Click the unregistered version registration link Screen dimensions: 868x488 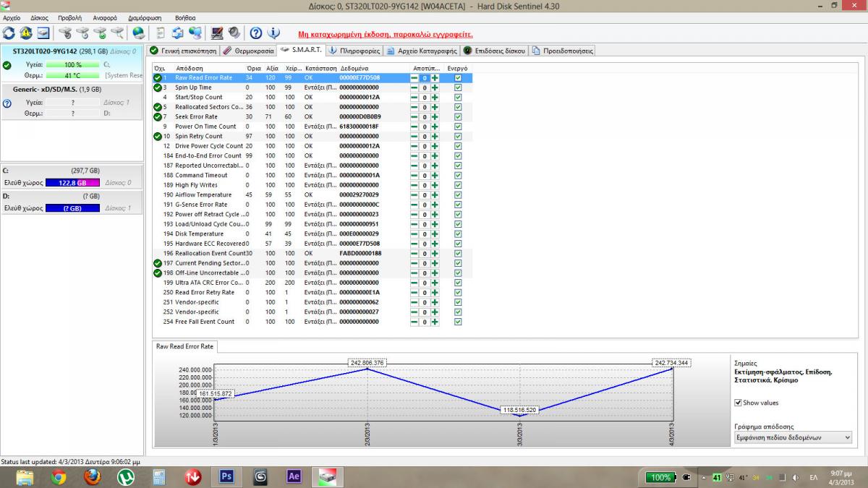tap(386, 34)
